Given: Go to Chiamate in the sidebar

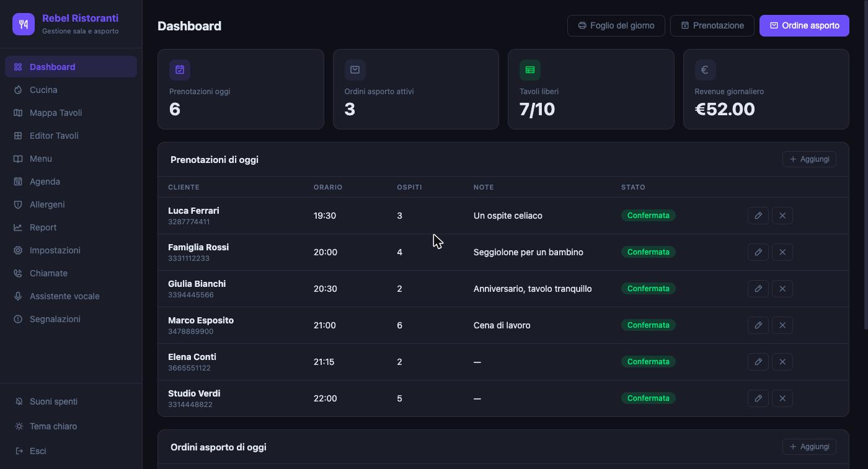Looking at the screenshot, I should [71, 273].
